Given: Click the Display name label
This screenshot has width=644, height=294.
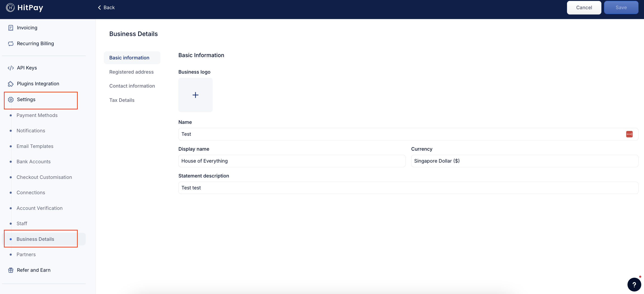Looking at the screenshot, I should click(x=194, y=149).
